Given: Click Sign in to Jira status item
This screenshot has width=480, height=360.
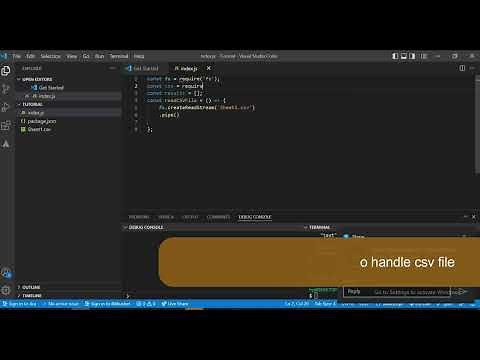Looking at the screenshot, I should pyautogui.click(x=19, y=304).
